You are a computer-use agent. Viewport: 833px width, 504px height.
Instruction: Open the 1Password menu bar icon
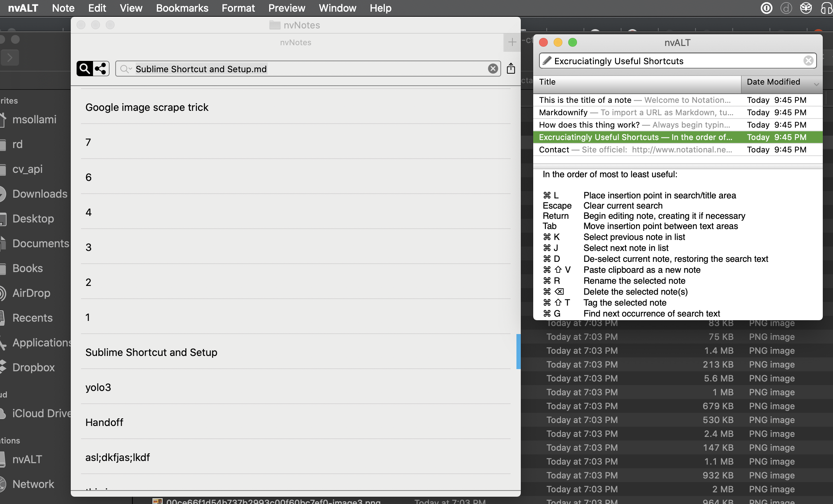[766, 8]
